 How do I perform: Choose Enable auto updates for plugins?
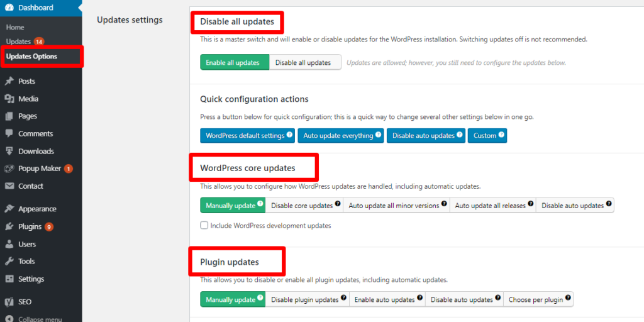coord(387,299)
